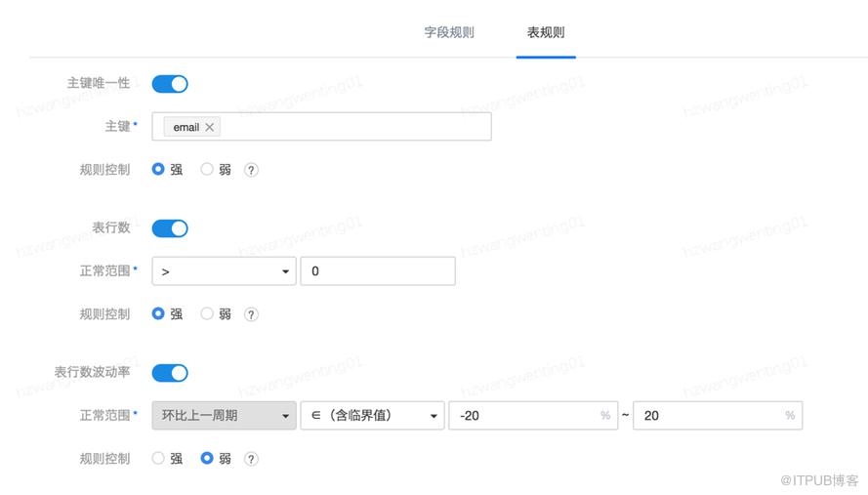This screenshot has width=868, height=495.
Task: Switch to the 字段规则 tab
Action: click(x=449, y=32)
